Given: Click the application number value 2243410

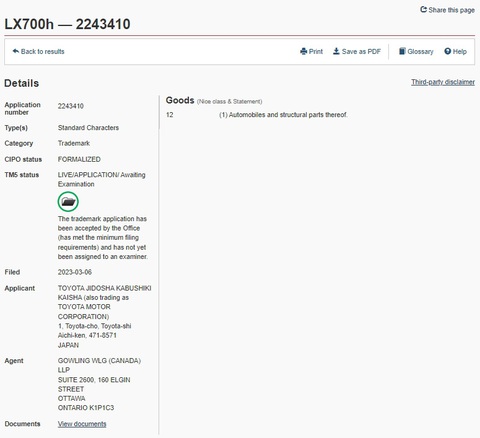Looking at the screenshot, I should (x=71, y=106).
